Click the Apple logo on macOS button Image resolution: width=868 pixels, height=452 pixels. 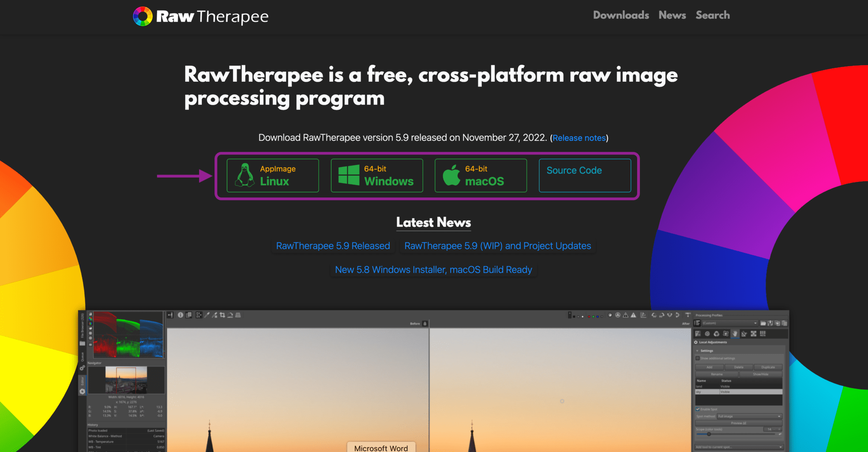[451, 175]
